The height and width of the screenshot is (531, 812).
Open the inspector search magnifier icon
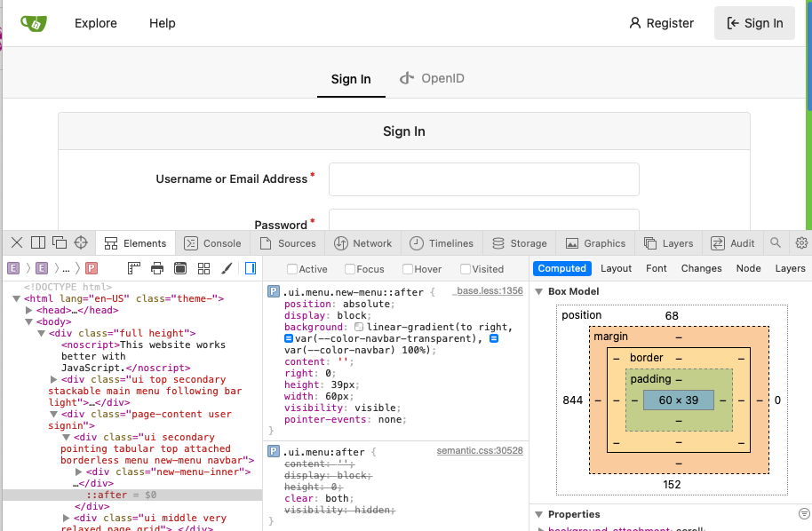coord(776,242)
